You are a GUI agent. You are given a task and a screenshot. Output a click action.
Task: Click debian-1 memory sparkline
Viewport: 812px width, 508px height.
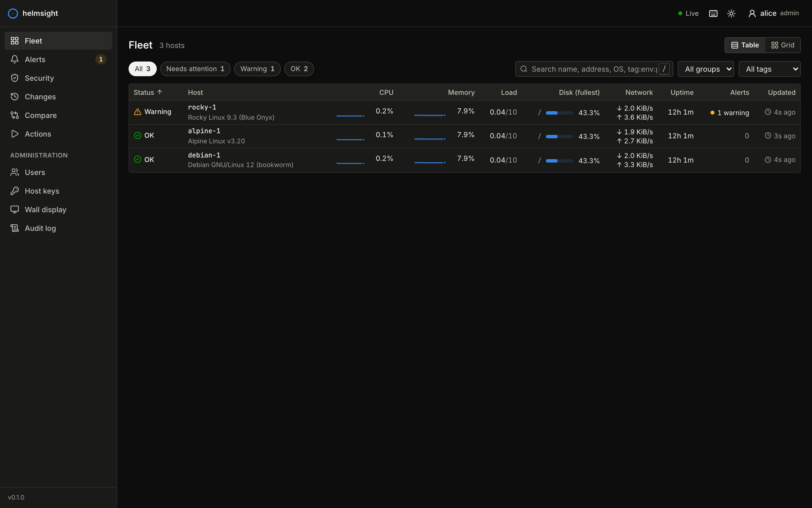click(x=430, y=162)
